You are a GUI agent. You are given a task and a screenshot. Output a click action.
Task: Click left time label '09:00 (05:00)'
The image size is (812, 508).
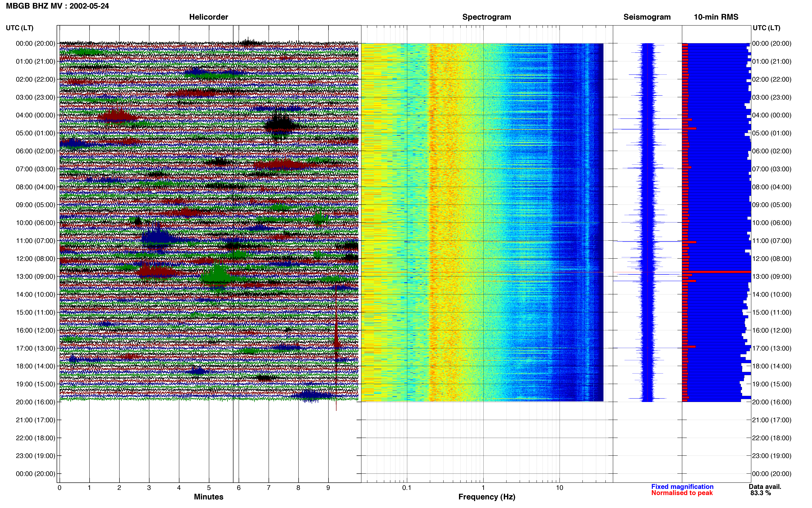point(36,205)
